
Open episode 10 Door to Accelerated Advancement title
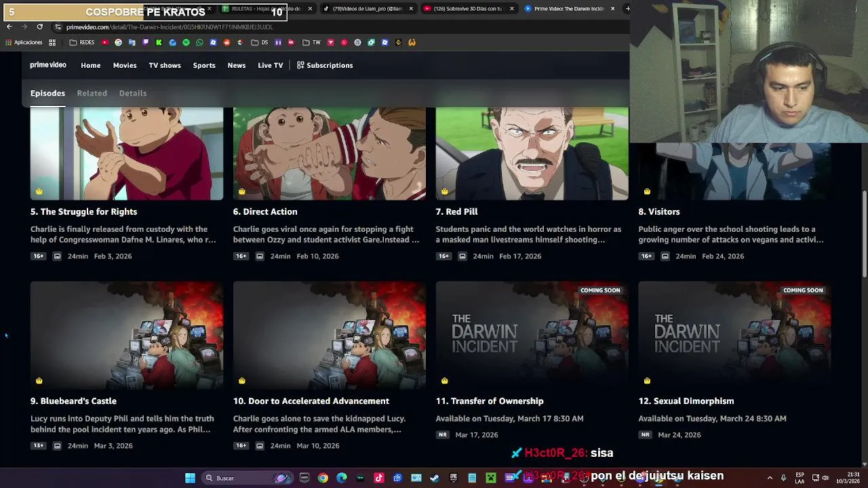coord(311,401)
